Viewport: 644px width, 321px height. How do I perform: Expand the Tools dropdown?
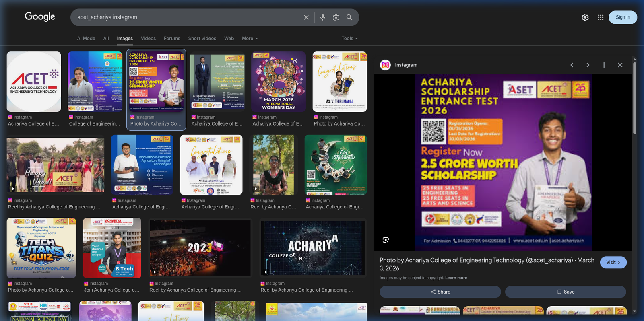(x=349, y=39)
